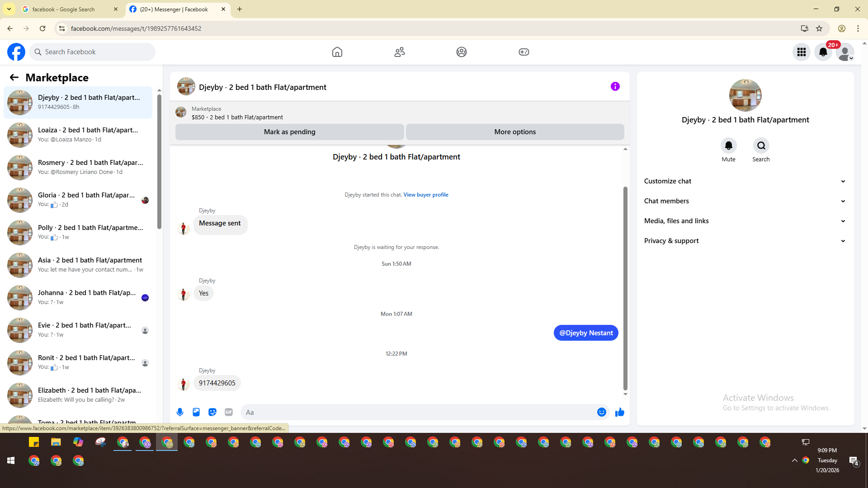Send a thumbs-up like
Screen dimensions: 868x488
(x=620, y=412)
